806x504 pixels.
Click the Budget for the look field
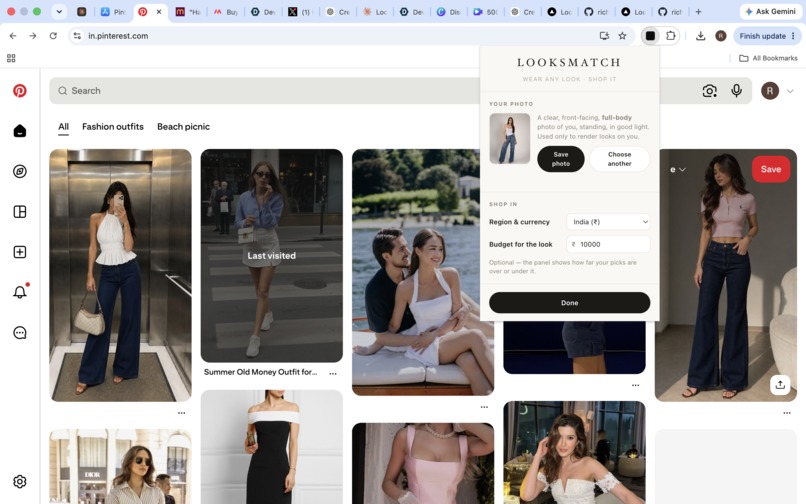(x=609, y=244)
